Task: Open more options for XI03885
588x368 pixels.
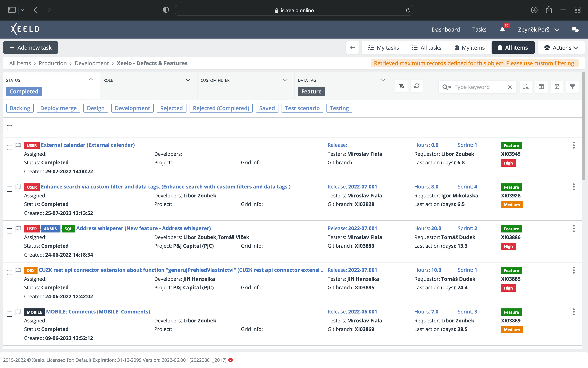Action: pos(574,270)
